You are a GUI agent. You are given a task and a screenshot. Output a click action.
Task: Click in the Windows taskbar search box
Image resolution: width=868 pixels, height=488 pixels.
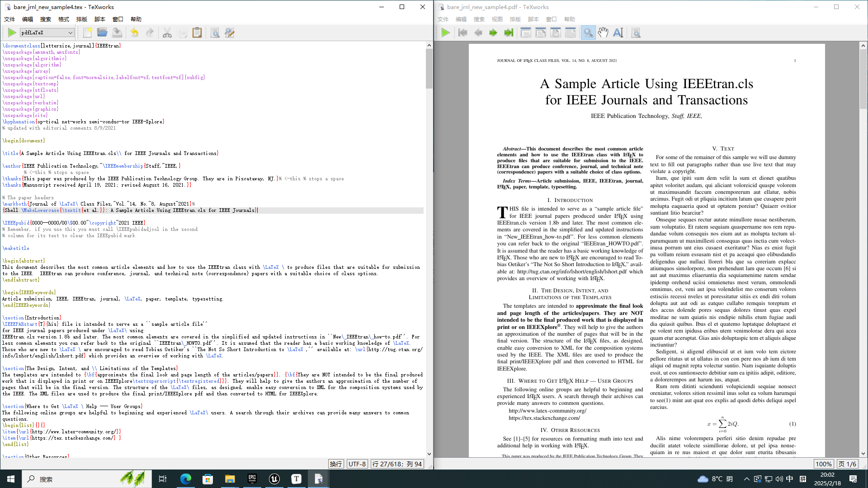coord(86,479)
